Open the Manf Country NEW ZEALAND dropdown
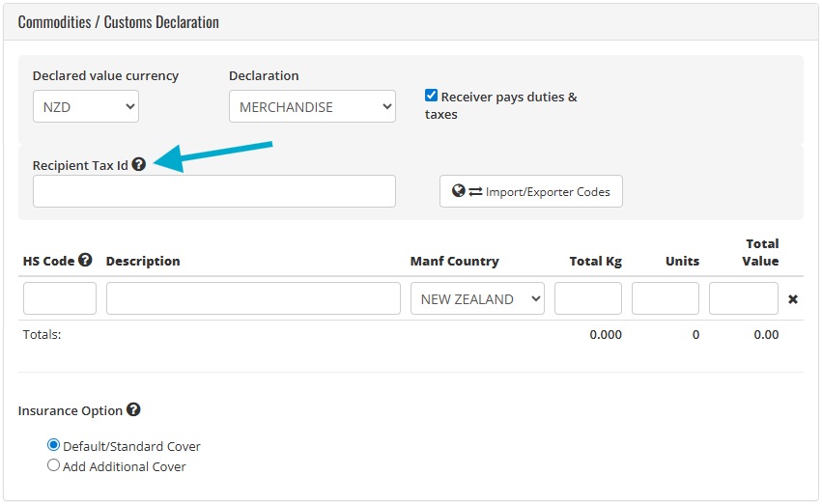The image size is (822, 504). pos(477,299)
